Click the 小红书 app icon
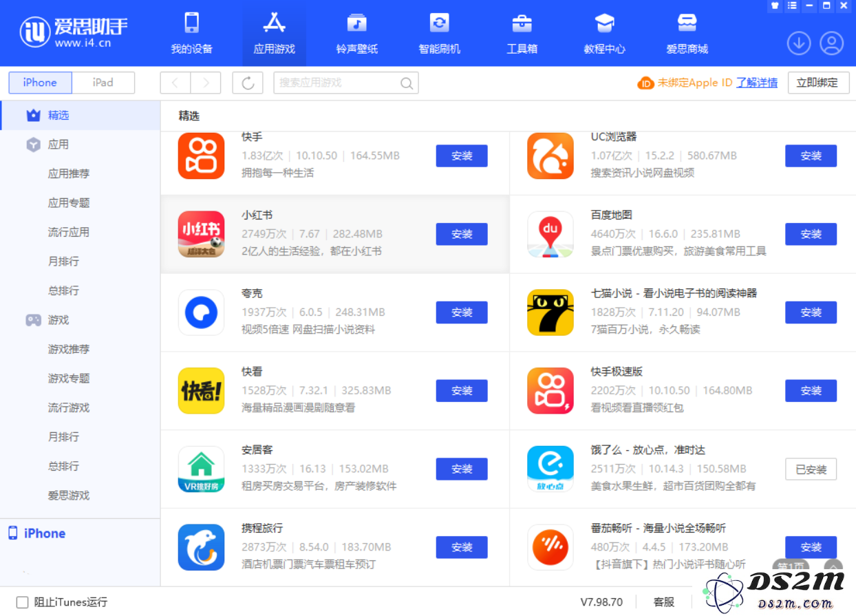The height and width of the screenshot is (616, 856). tap(201, 234)
